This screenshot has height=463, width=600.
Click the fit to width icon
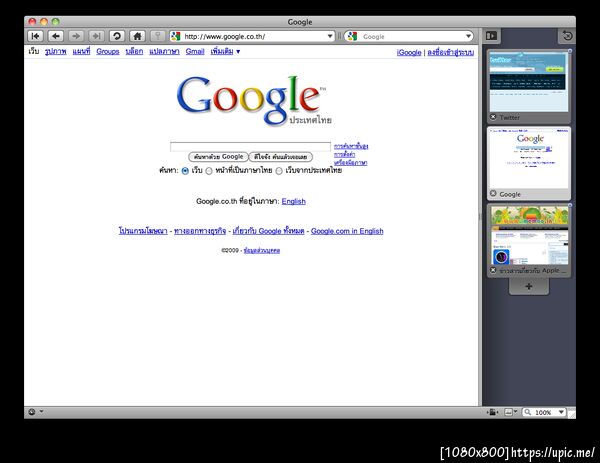click(x=508, y=412)
